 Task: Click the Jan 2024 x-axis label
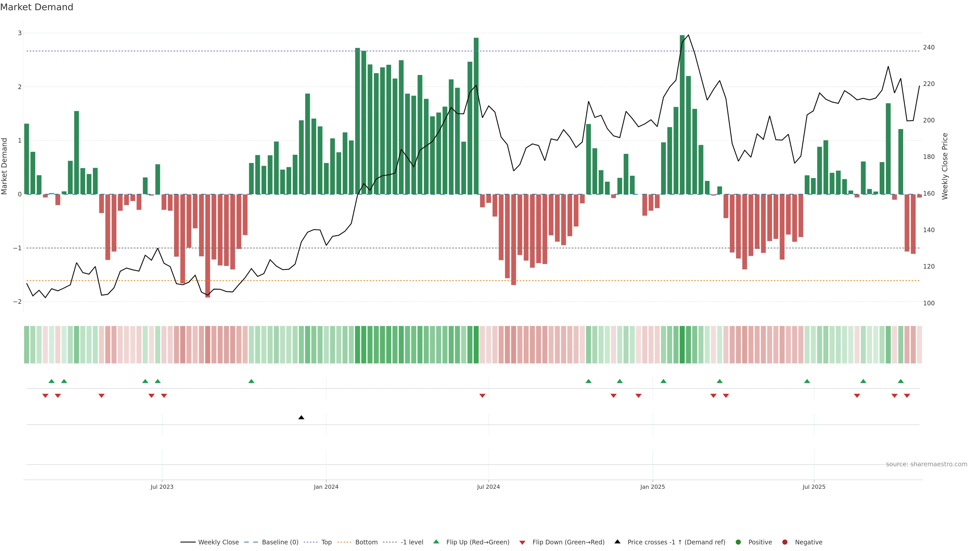[x=326, y=487]
